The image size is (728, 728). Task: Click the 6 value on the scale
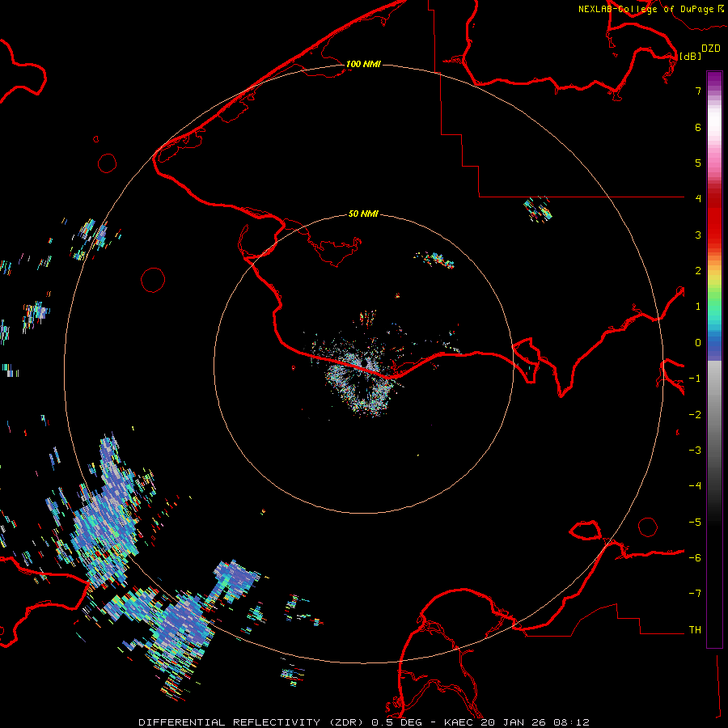pos(698,127)
